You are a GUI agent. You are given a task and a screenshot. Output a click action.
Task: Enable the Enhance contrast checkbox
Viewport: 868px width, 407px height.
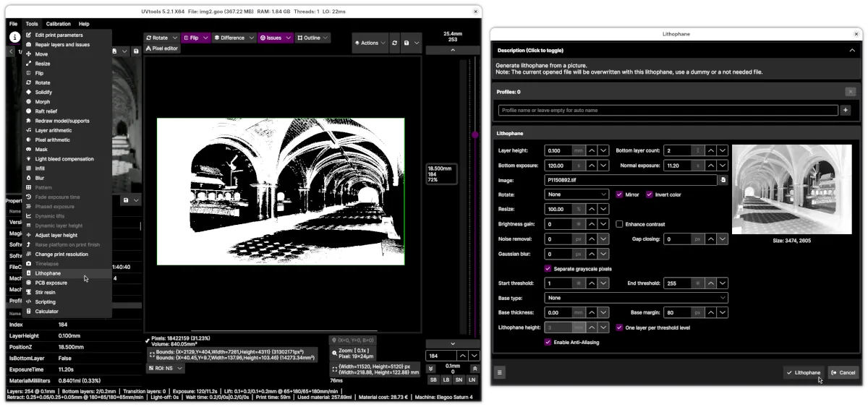(619, 224)
